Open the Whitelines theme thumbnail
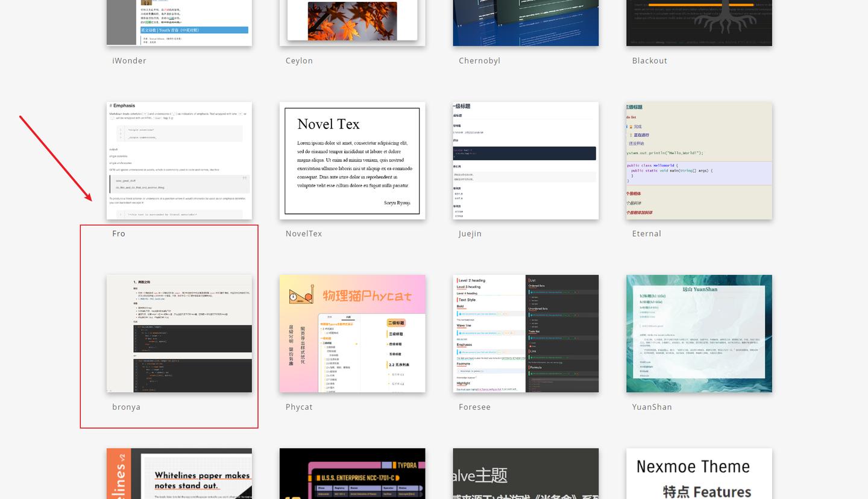The image size is (868, 499). pos(179,474)
